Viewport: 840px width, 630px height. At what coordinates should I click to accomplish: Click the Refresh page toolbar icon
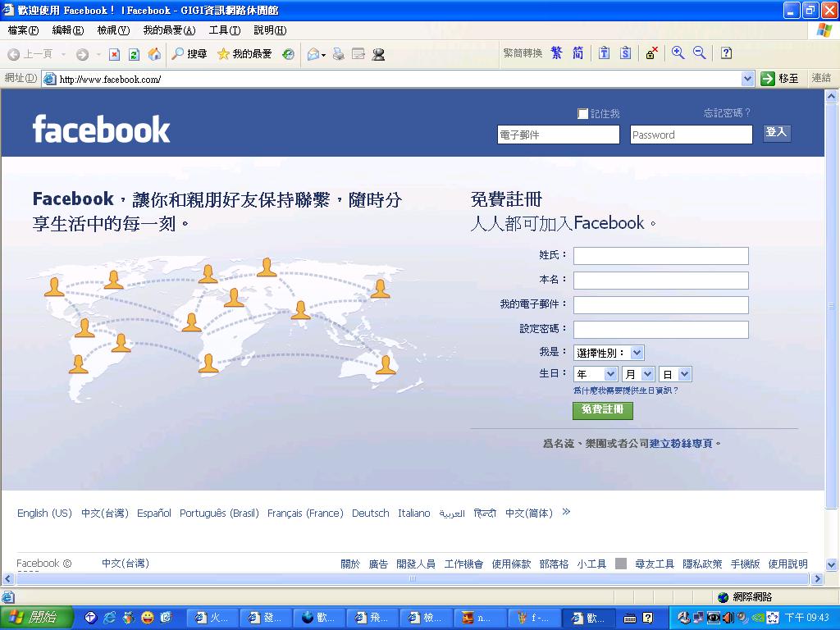[x=134, y=54]
